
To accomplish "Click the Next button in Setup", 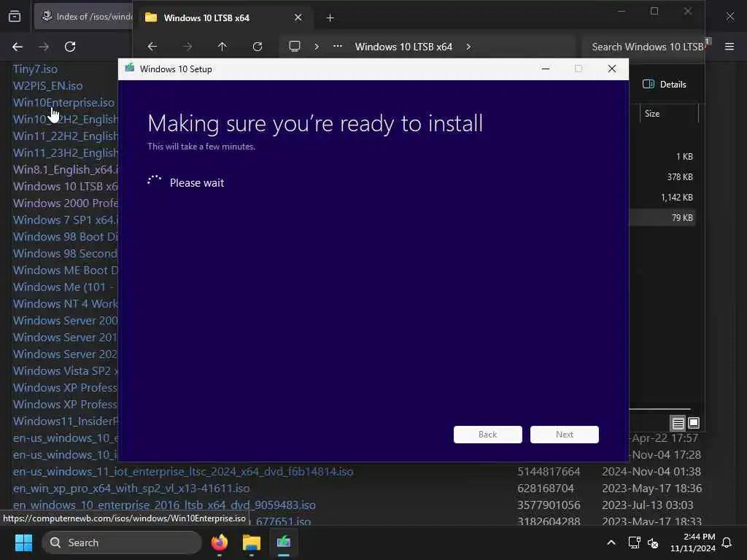I will [565, 435].
